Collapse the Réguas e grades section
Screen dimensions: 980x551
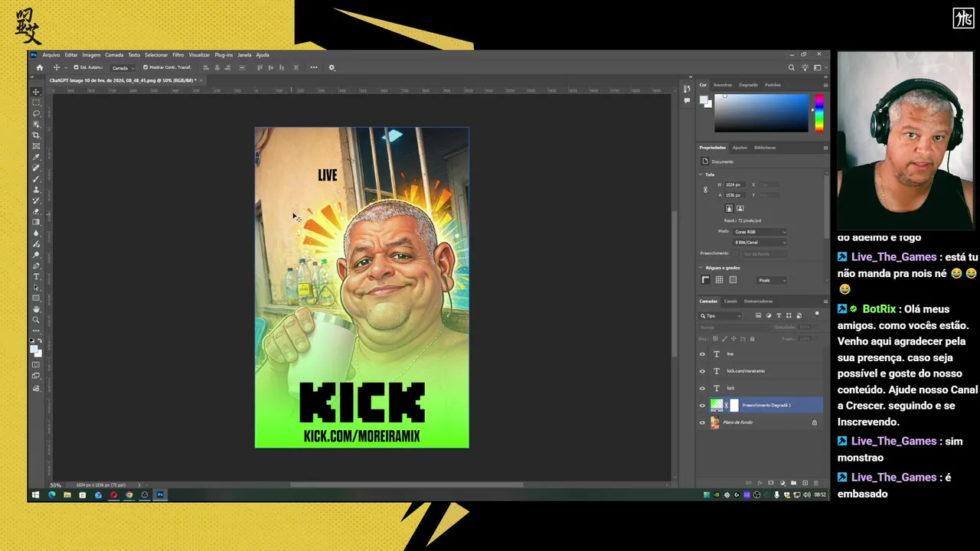[x=701, y=268]
